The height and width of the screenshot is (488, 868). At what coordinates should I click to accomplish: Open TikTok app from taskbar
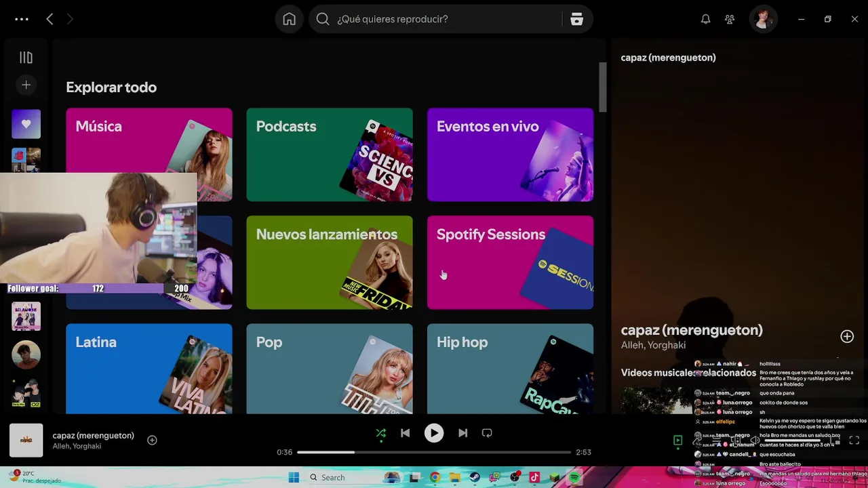click(534, 477)
